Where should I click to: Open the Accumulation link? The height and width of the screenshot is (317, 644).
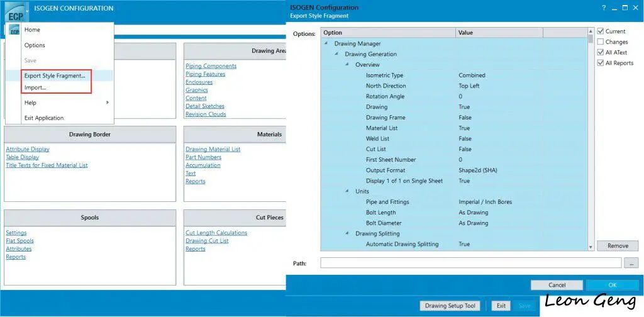203,165
